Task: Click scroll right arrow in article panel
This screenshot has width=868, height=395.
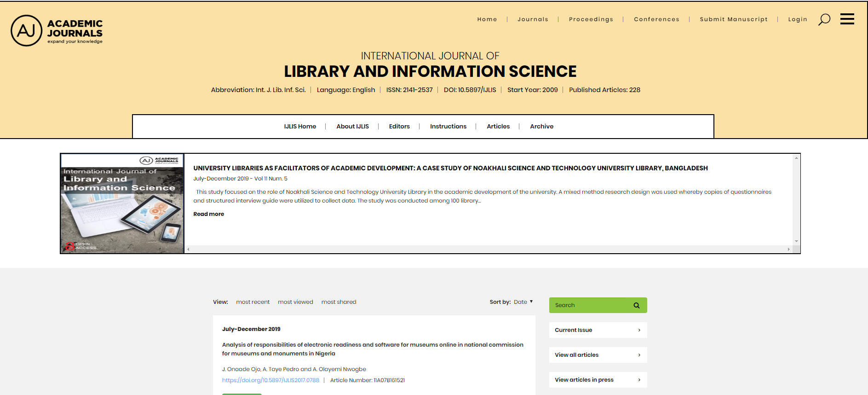Action: [x=788, y=249]
